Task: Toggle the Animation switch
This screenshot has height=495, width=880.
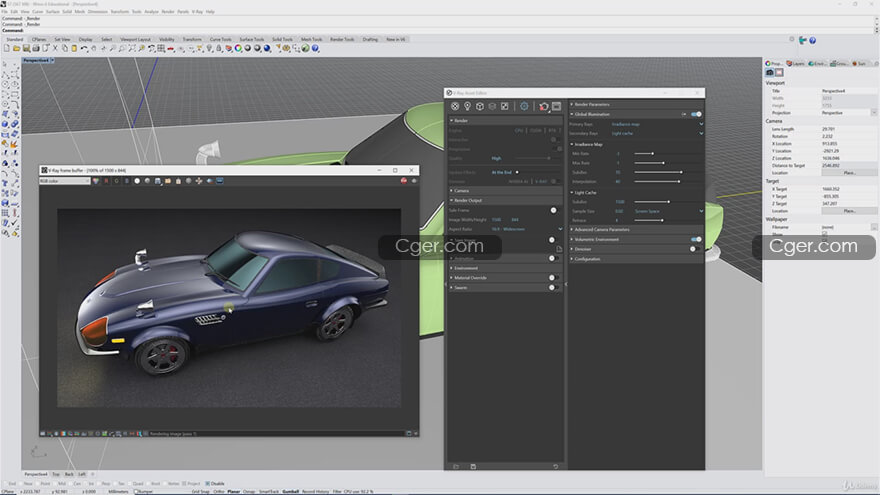Action: pyautogui.click(x=554, y=258)
